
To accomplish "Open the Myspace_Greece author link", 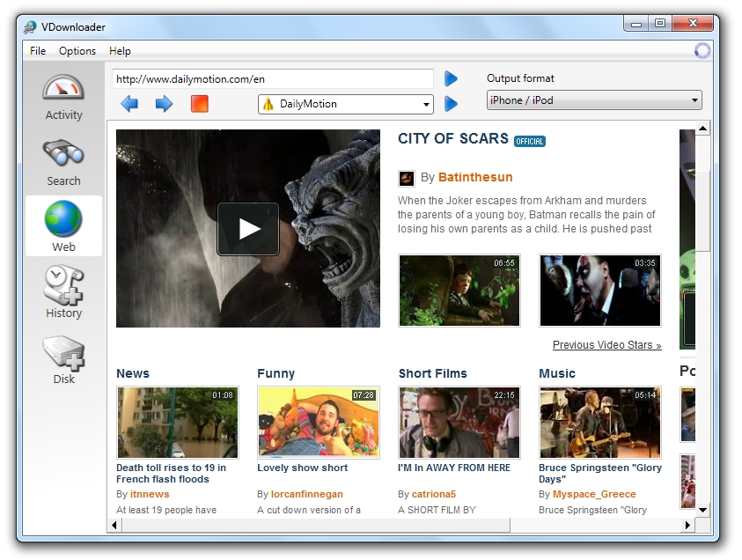I will coord(594,494).
